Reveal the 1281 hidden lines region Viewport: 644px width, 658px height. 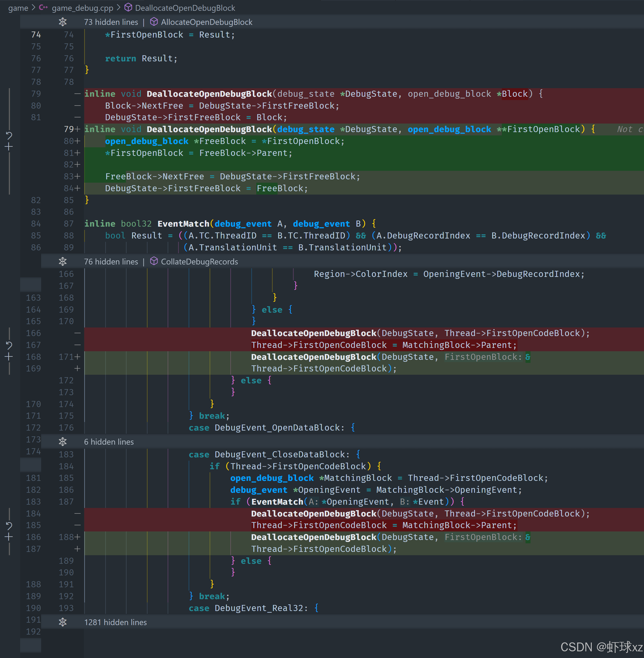pos(63,622)
